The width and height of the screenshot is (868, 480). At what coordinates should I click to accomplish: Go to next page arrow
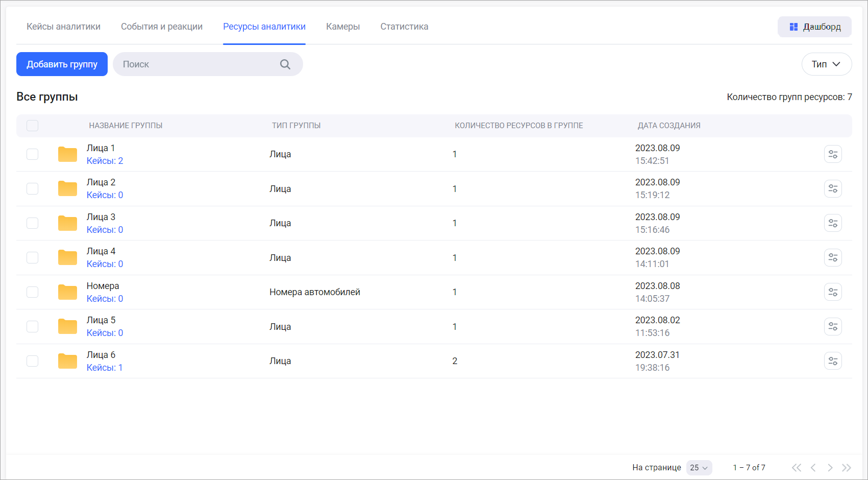830,468
